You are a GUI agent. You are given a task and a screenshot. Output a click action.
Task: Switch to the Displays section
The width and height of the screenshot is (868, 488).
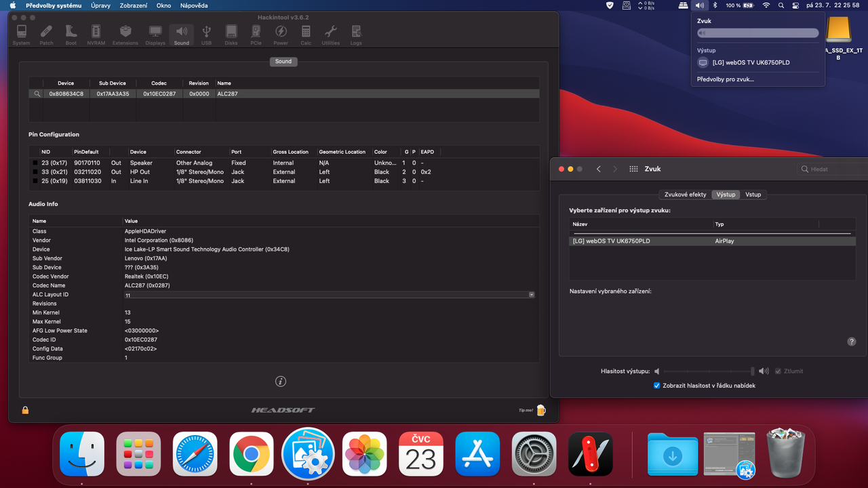[155, 35]
